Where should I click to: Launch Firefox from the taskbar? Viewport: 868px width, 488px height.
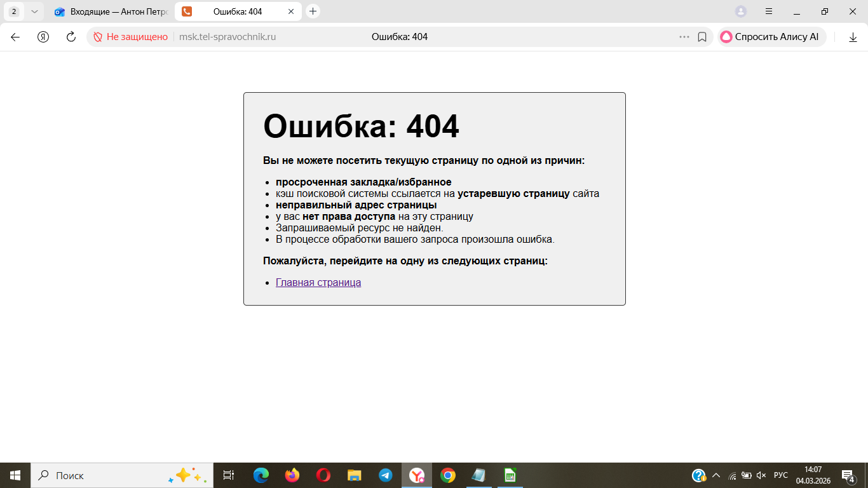click(x=292, y=475)
